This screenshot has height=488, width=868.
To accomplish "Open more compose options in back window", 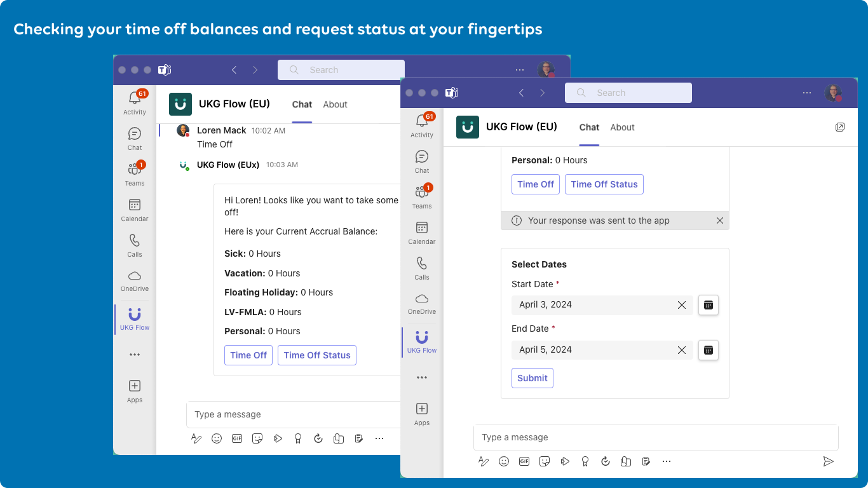I will [x=379, y=438].
